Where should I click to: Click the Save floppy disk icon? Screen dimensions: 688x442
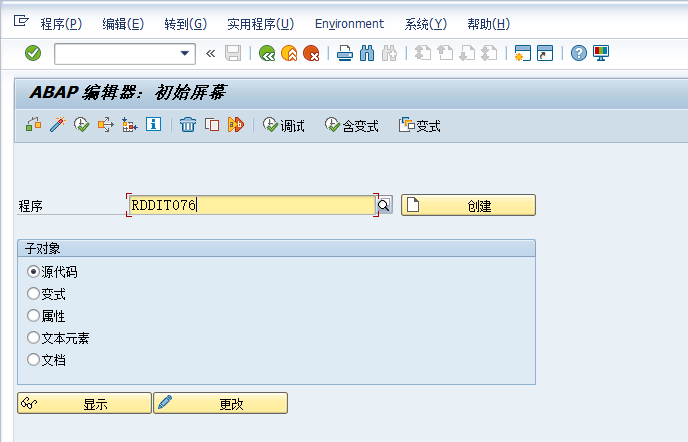click(233, 54)
